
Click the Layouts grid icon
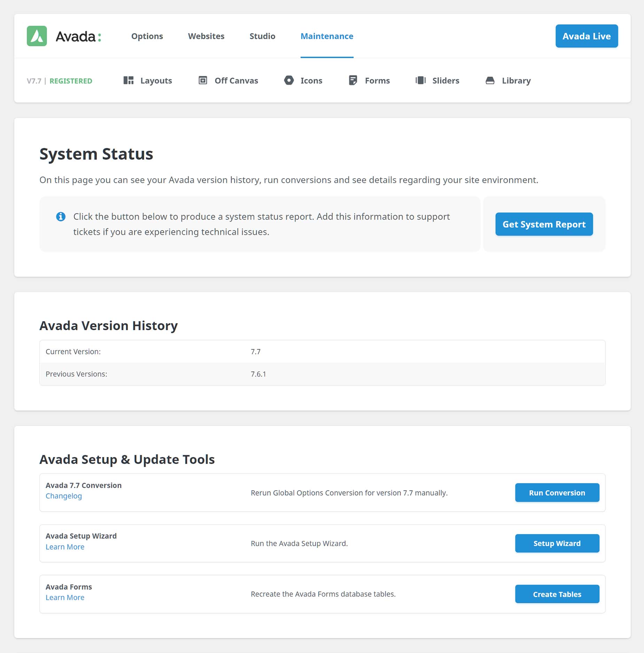coord(128,80)
